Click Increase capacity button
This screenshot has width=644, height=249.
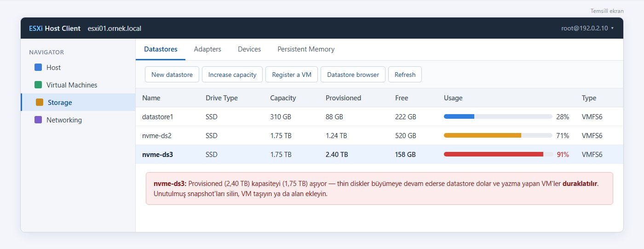pos(232,75)
